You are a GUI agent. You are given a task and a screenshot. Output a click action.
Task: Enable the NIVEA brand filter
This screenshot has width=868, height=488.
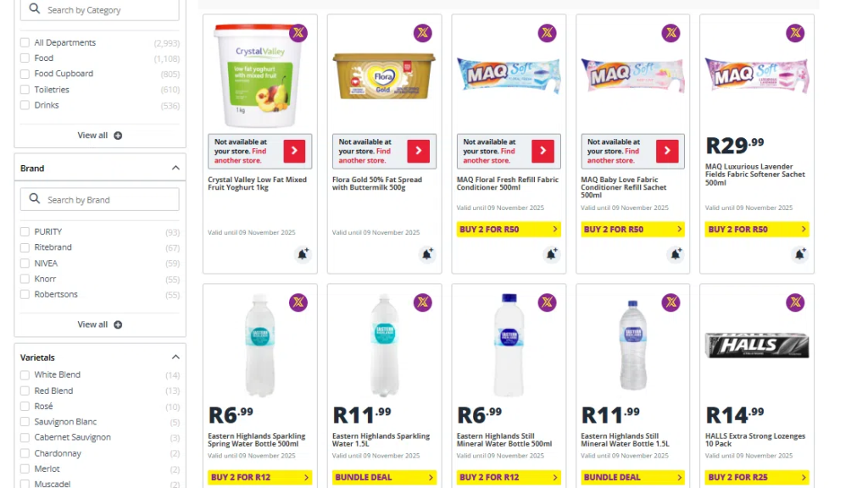click(25, 263)
